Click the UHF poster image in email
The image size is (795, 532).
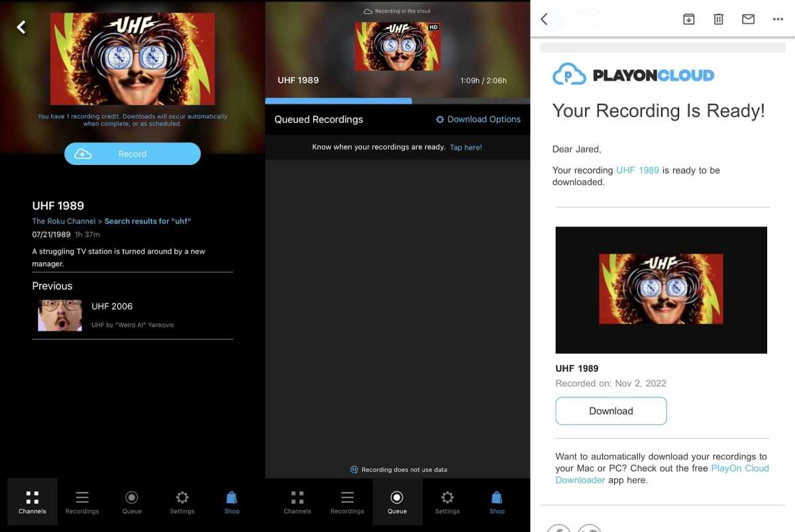click(661, 290)
